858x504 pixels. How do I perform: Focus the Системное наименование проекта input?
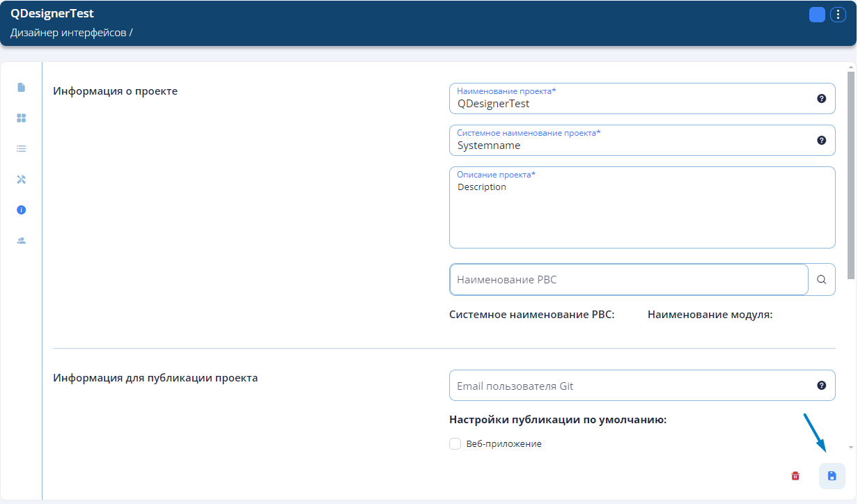pos(642,141)
